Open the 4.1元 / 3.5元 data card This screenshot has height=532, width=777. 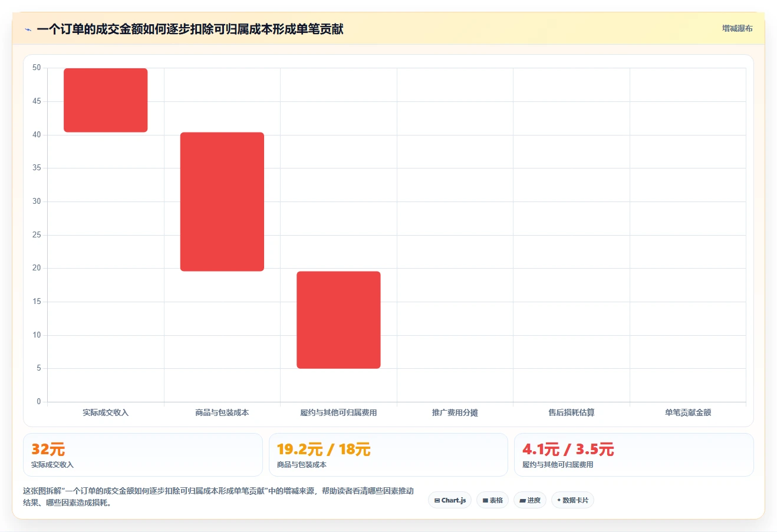tap(634, 455)
